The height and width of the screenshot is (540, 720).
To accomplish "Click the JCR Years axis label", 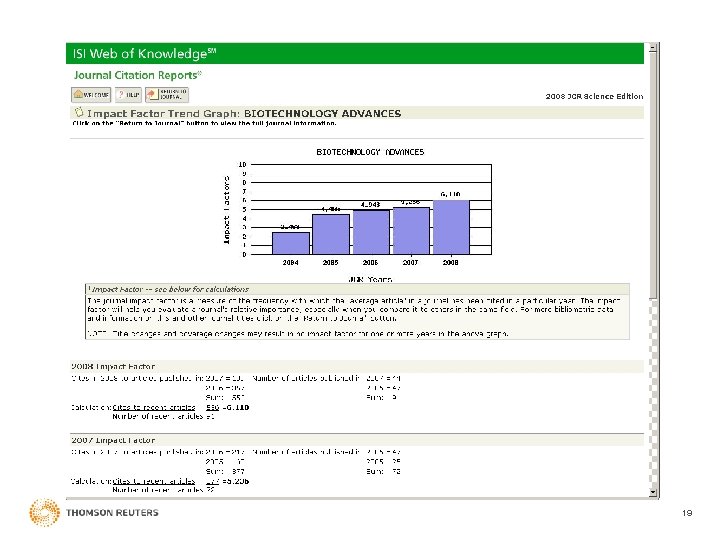I will pyautogui.click(x=370, y=279).
